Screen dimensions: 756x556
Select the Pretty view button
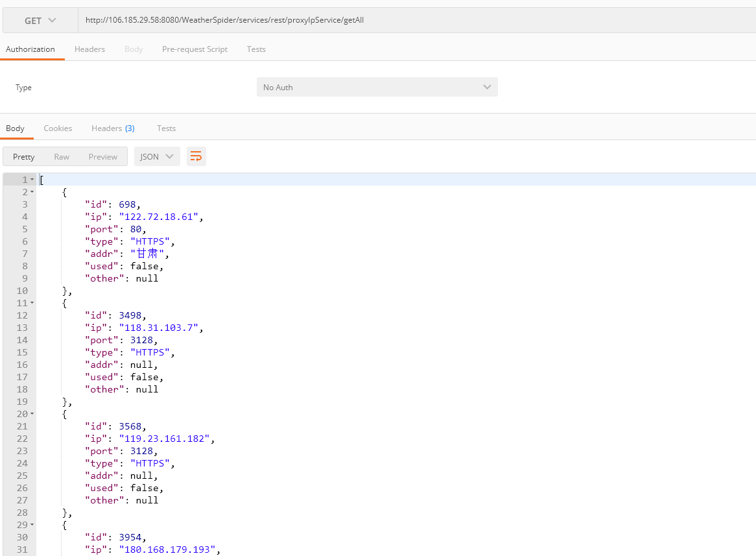pyautogui.click(x=24, y=156)
